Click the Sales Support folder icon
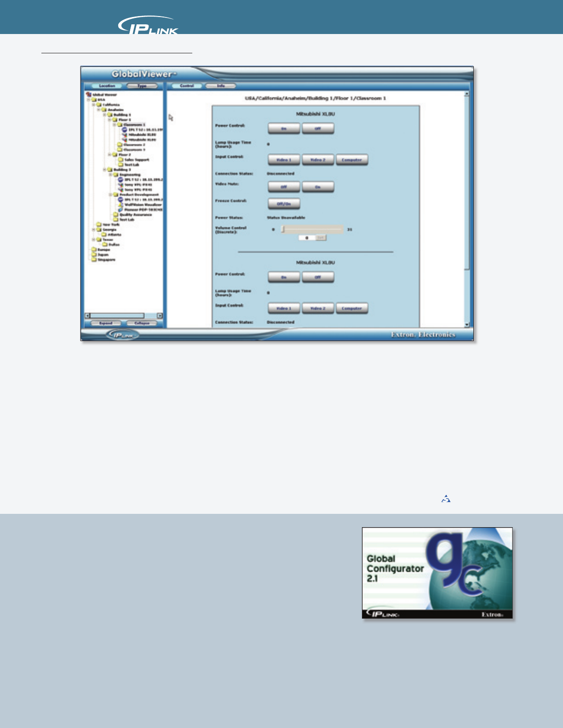Screen dimensions: 563x728 [x=121, y=159]
